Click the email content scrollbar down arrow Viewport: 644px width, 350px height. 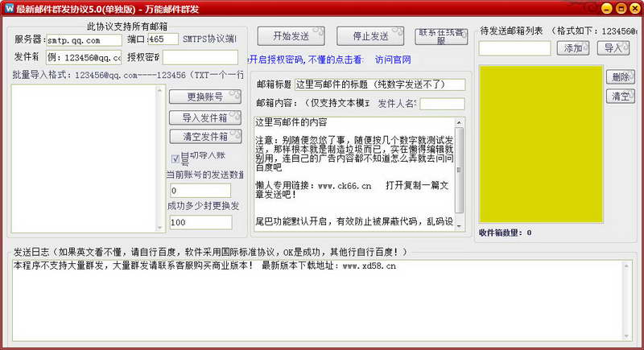click(459, 226)
